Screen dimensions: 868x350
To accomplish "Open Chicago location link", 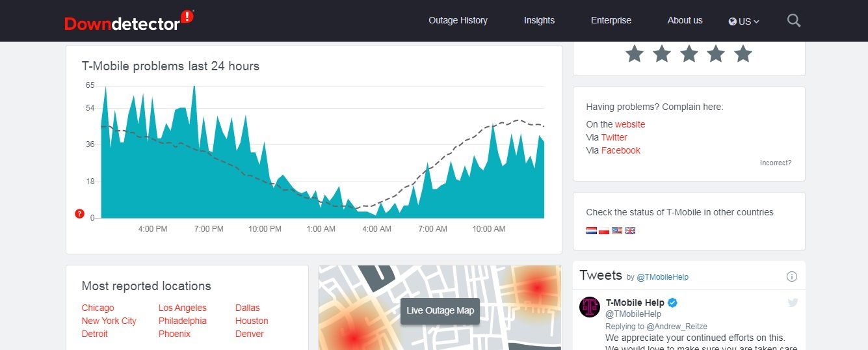I will coord(98,308).
